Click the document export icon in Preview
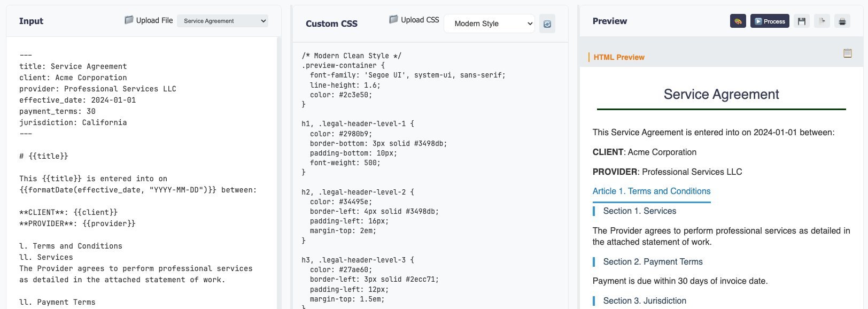The height and width of the screenshot is (309, 868). click(x=822, y=21)
